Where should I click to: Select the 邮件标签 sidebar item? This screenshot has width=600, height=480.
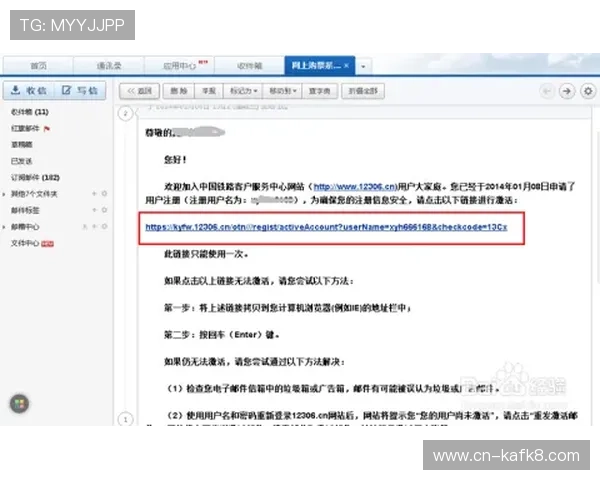[x=25, y=211]
